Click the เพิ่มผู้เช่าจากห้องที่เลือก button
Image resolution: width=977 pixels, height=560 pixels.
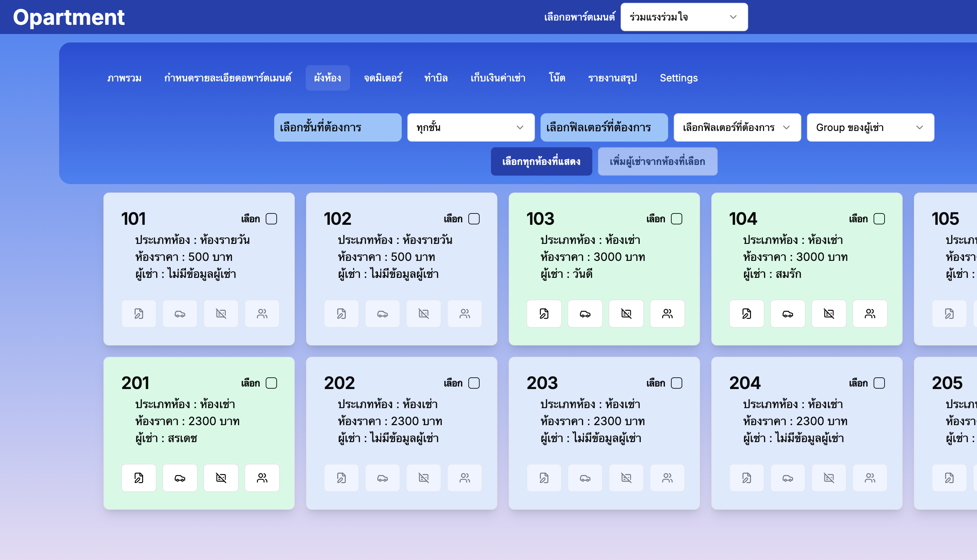click(657, 161)
